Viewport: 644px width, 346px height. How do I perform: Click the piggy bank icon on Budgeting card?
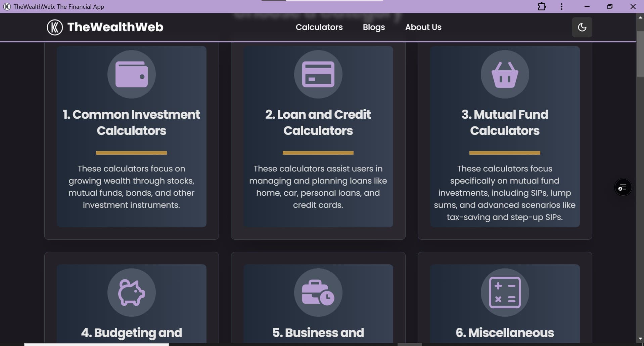[131, 293]
